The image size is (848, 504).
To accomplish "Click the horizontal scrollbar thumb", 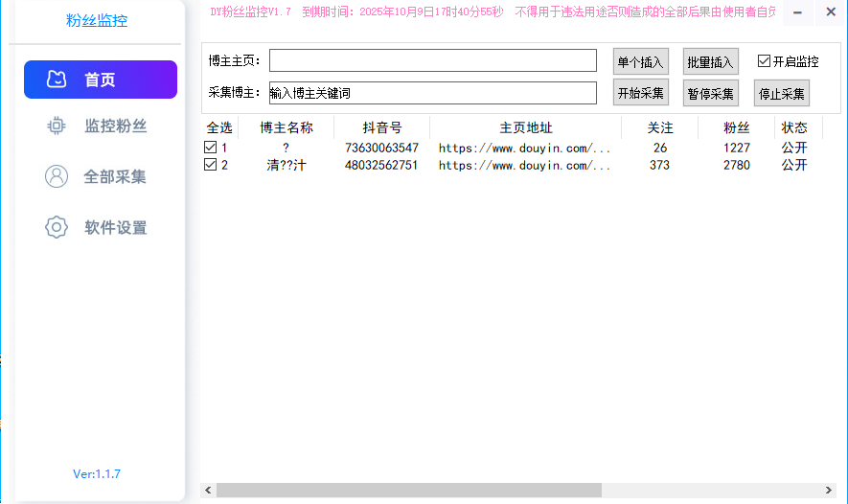I will click(x=409, y=490).
